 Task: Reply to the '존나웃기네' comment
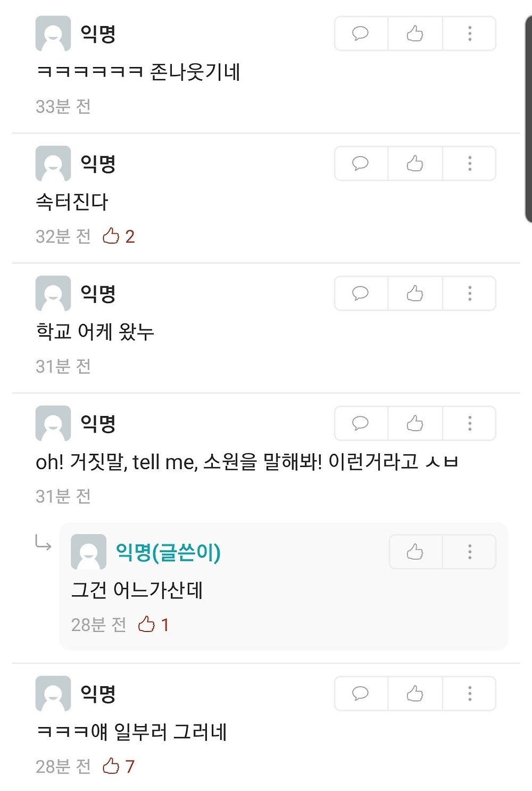(361, 34)
